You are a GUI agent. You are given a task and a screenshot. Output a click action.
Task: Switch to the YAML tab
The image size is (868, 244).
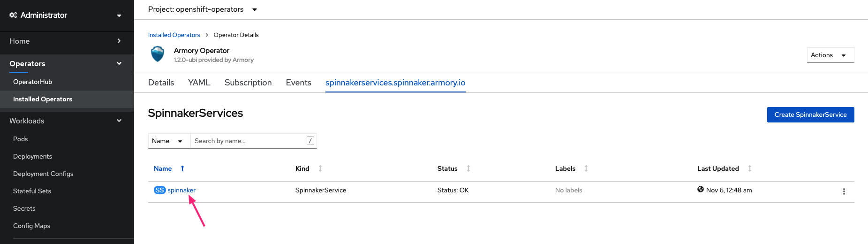tap(199, 83)
